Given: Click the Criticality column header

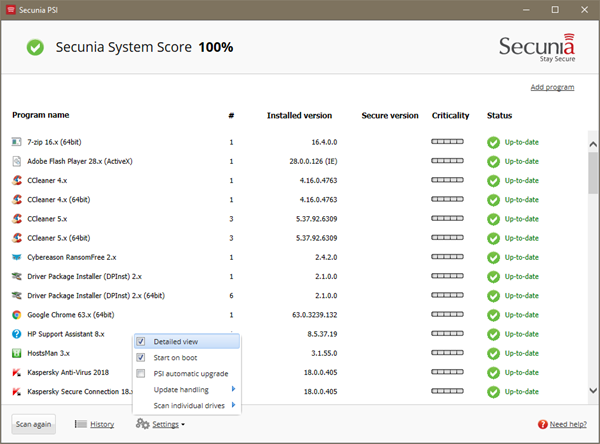Looking at the screenshot, I should pos(450,116).
